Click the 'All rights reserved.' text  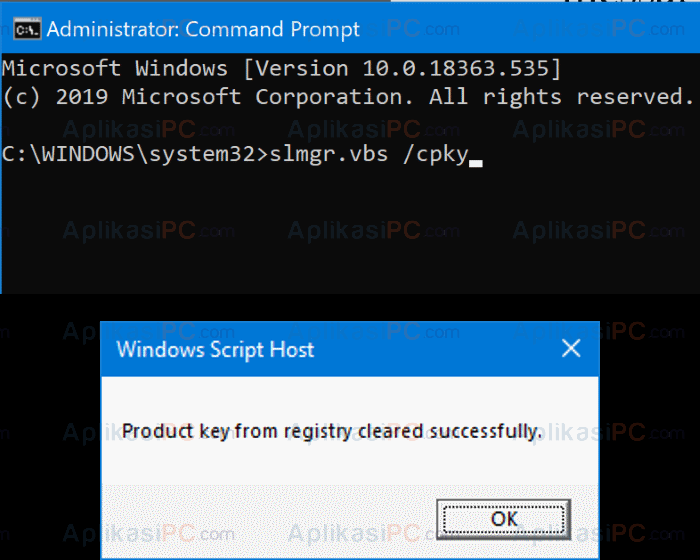(x=562, y=97)
